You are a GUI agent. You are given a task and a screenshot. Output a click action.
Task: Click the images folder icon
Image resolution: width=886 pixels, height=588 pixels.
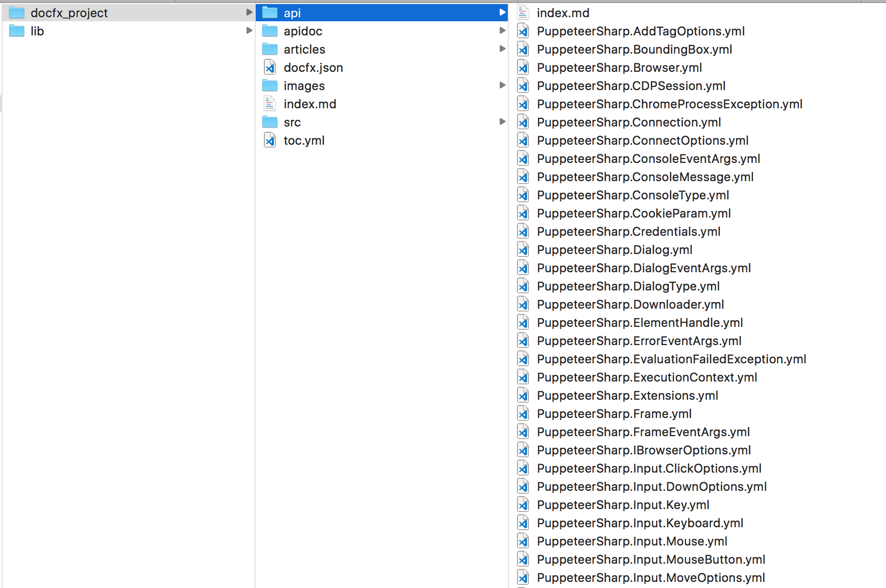coord(270,86)
